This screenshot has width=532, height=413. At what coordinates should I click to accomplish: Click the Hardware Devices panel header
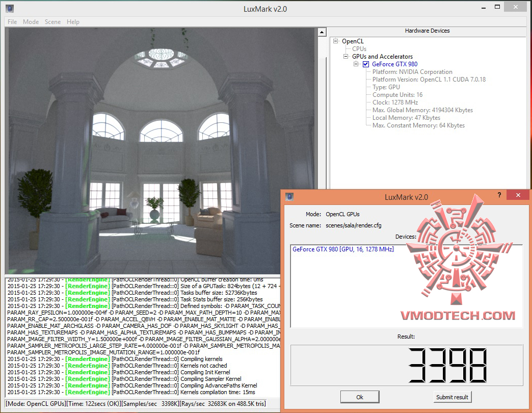pyautogui.click(x=427, y=31)
